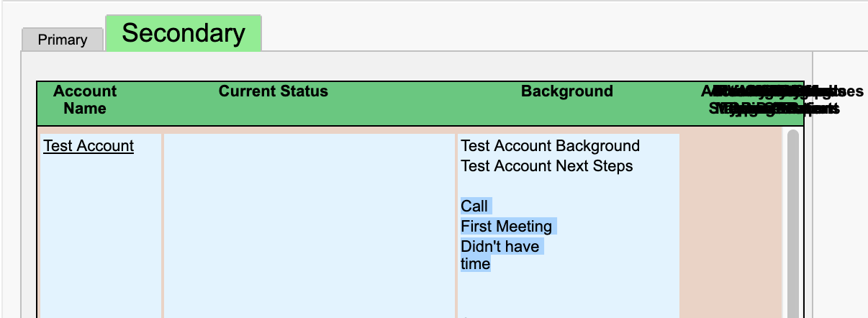Switch to the Primary tab
The width and height of the screenshot is (868, 318).
click(x=63, y=40)
